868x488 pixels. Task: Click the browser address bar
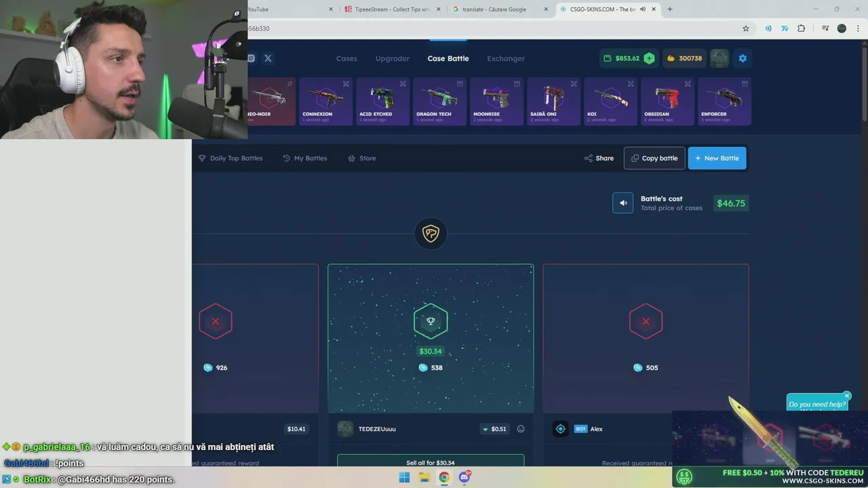pos(492,28)
